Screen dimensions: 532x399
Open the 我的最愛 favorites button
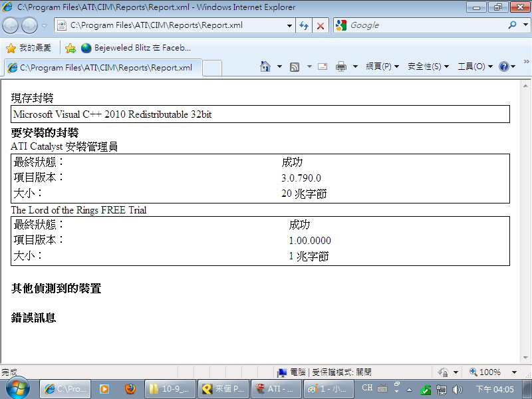click(x=29, y=48)
